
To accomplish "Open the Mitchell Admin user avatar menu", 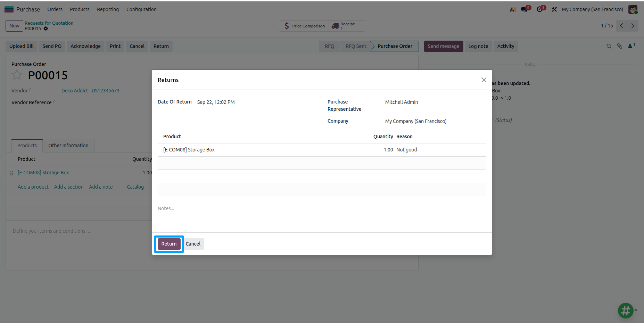I will click(633, 9).
